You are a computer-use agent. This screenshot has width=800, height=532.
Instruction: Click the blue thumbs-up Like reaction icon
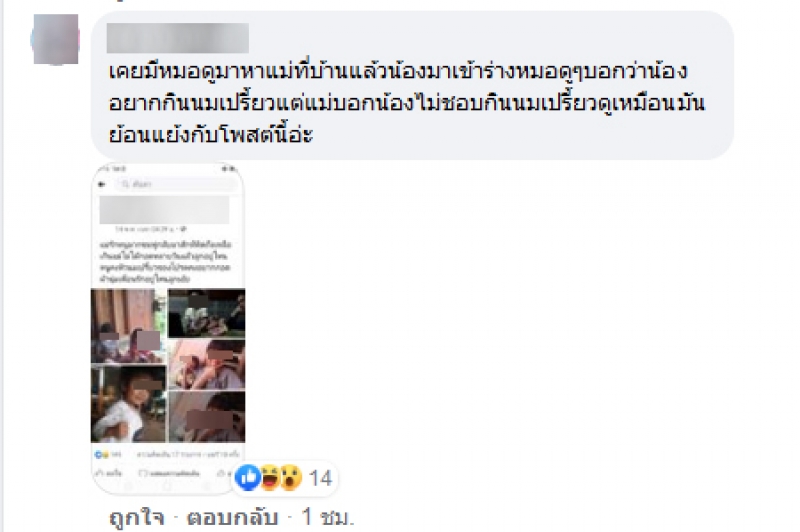point(248,478)
